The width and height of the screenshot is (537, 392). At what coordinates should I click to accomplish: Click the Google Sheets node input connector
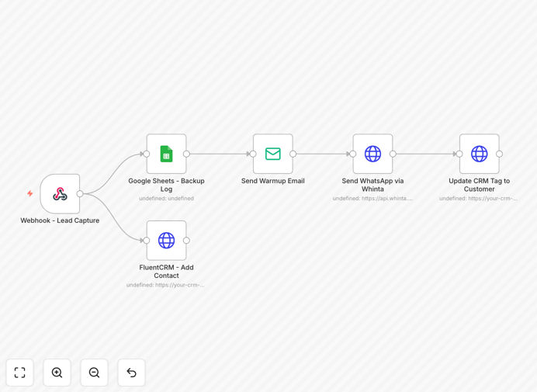(147, 154)
